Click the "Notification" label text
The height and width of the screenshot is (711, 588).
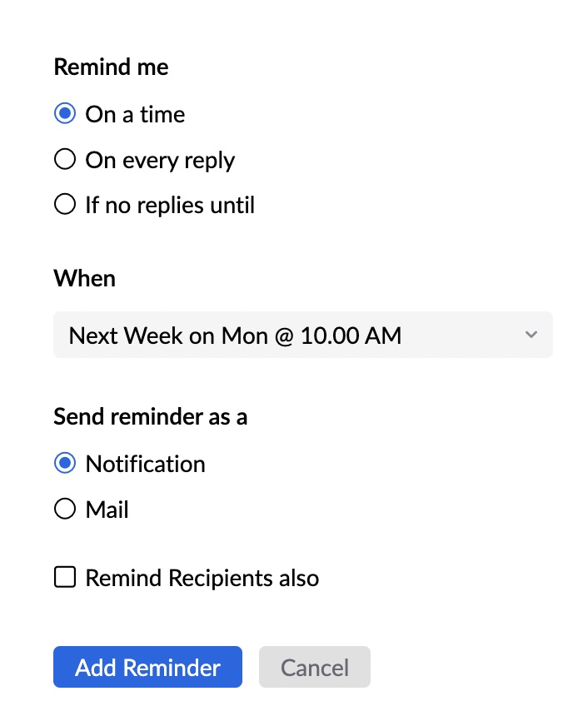pyautogui.click(x=145, y=464)
